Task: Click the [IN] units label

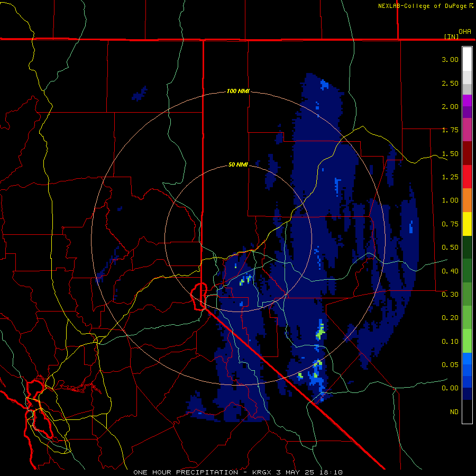Action: (x=451, y=36)
